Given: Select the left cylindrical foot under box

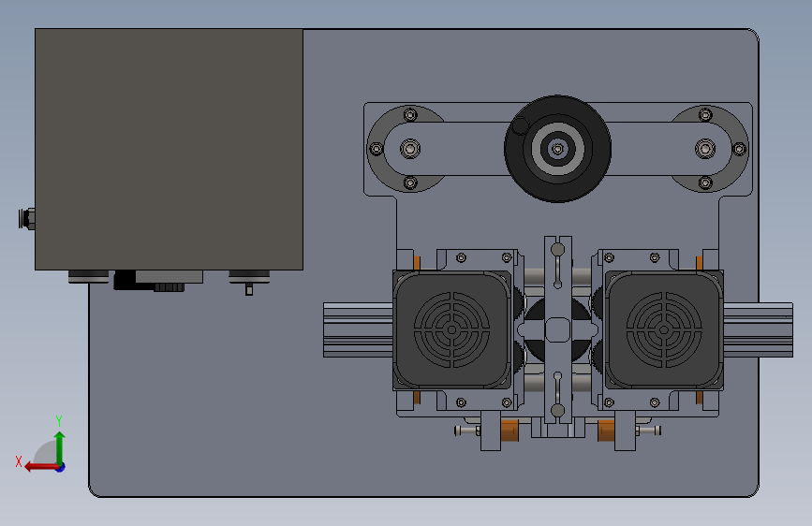Looking at the screenshot, I should [x=89, y=276].
